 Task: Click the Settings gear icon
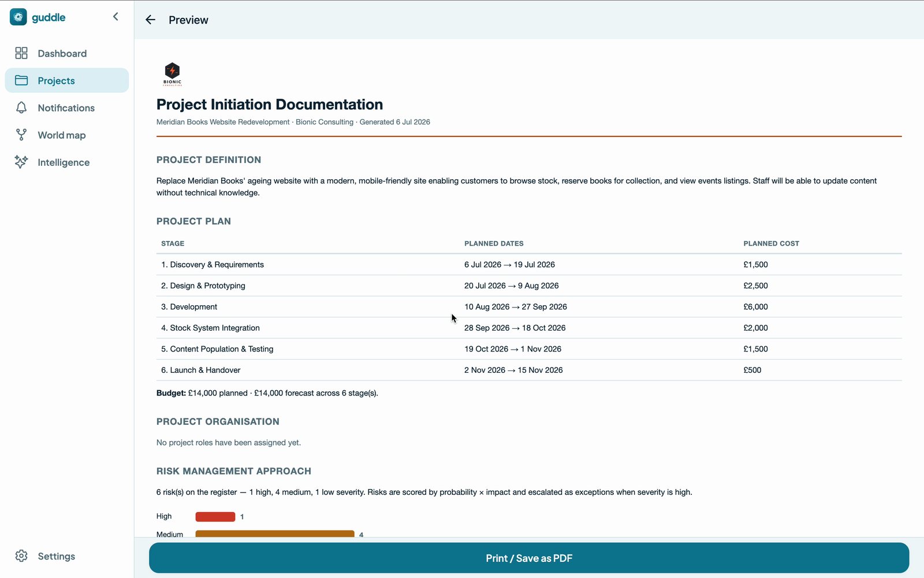[21, 556]
